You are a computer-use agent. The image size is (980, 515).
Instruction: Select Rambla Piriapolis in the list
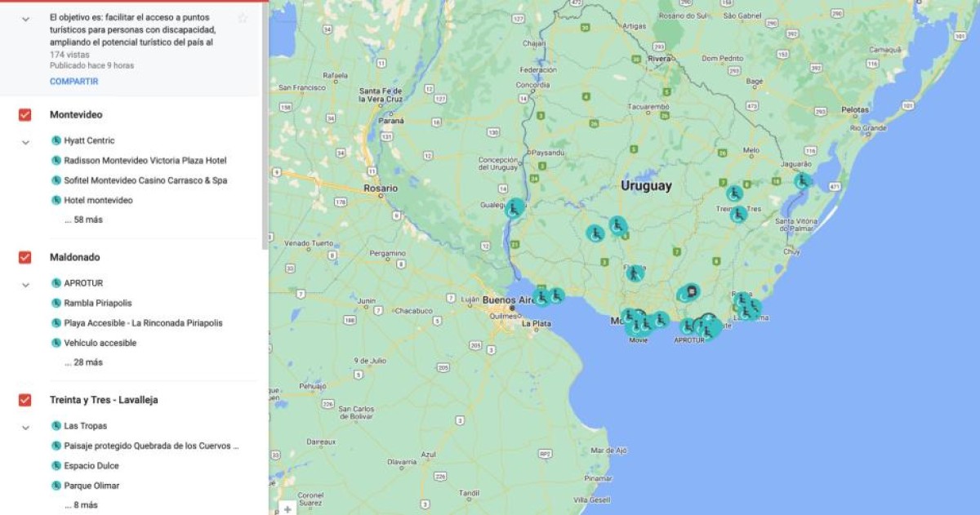[98, 303]
